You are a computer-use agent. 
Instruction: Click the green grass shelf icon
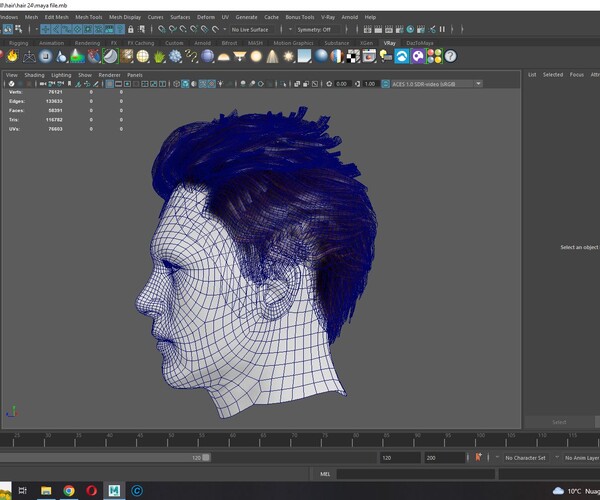click(x=159, y=56)
